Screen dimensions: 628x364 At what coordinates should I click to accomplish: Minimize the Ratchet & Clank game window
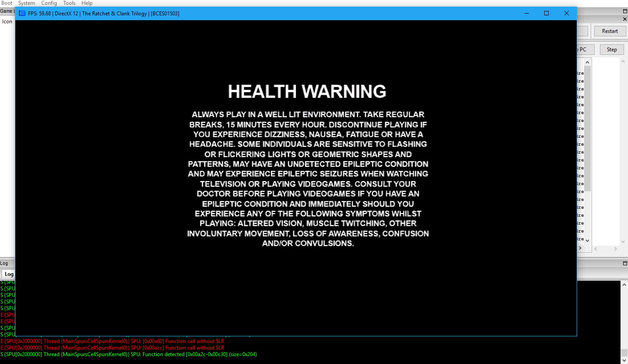[x=526, y=14]
